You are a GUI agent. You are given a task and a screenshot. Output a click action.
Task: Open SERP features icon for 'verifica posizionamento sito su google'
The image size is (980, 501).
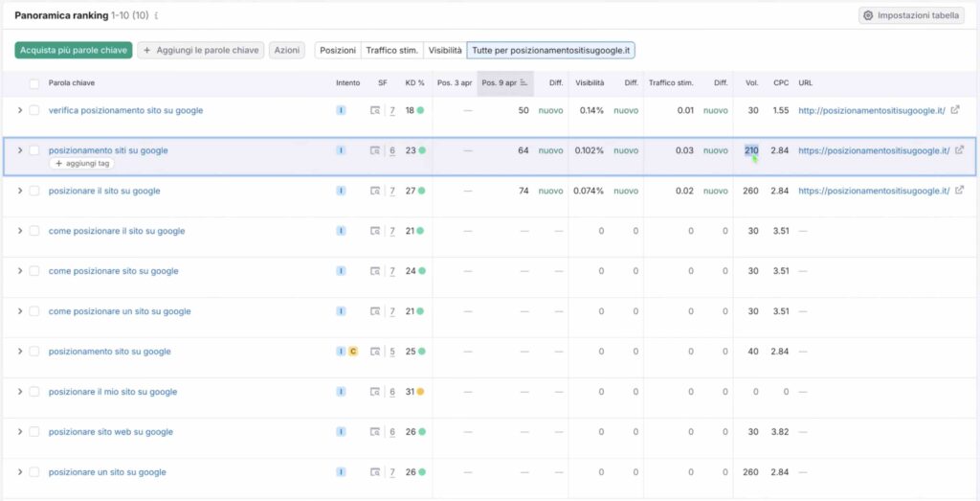[x=376, y=111]
